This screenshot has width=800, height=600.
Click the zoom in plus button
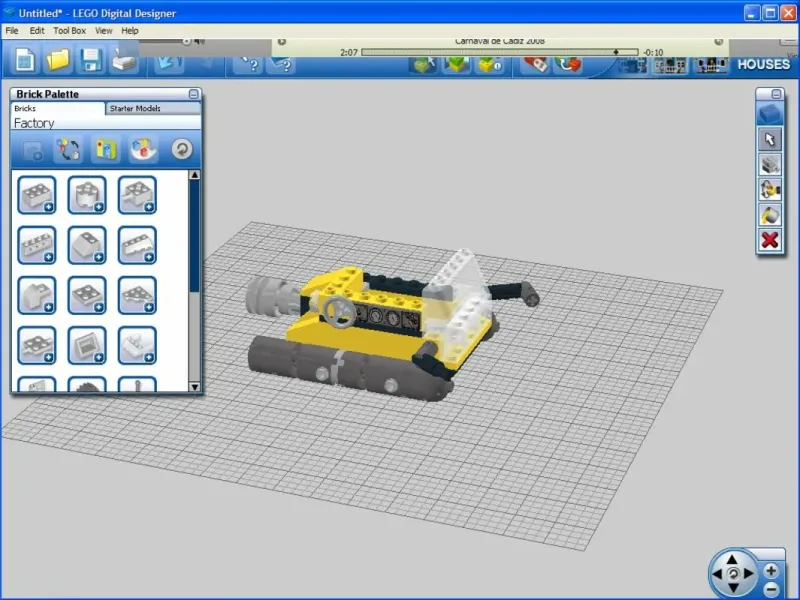tap(771, 570)
